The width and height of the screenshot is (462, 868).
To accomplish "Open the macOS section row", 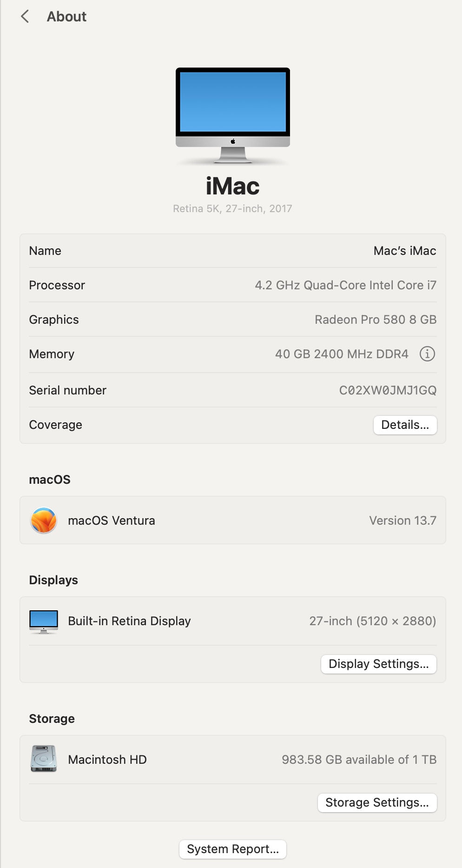I will (232, 520).
